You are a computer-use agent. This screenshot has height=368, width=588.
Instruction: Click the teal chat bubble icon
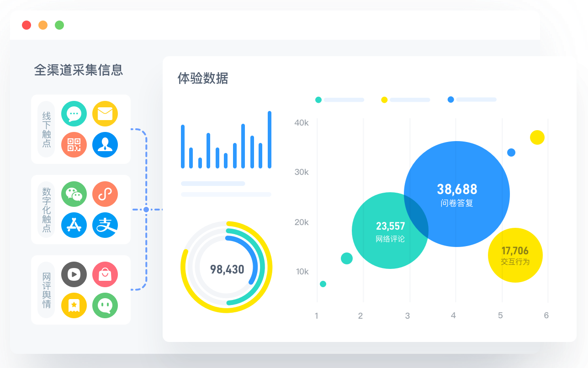click(x=74, y=114)
